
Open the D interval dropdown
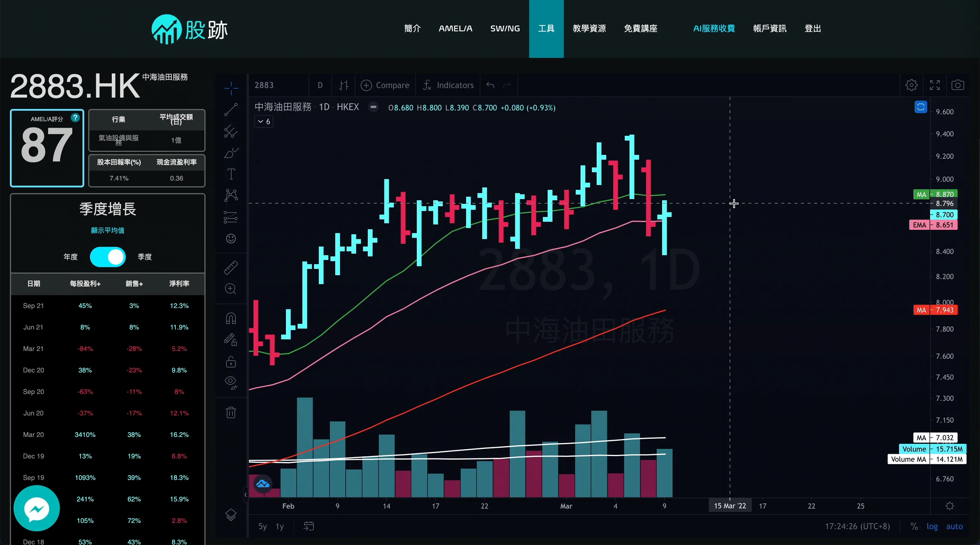(x=320, y=85)
